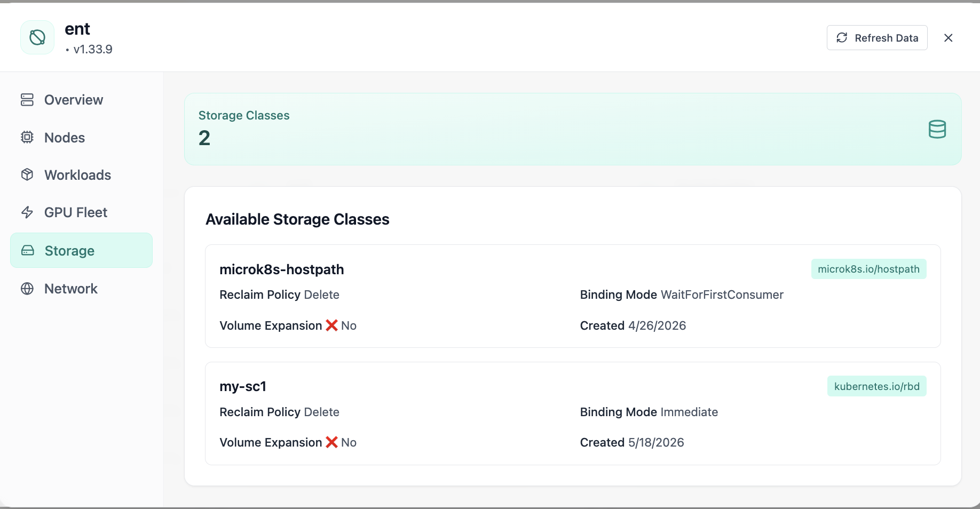Click the kubernetes.io/rbd provisioner badge

876,386
